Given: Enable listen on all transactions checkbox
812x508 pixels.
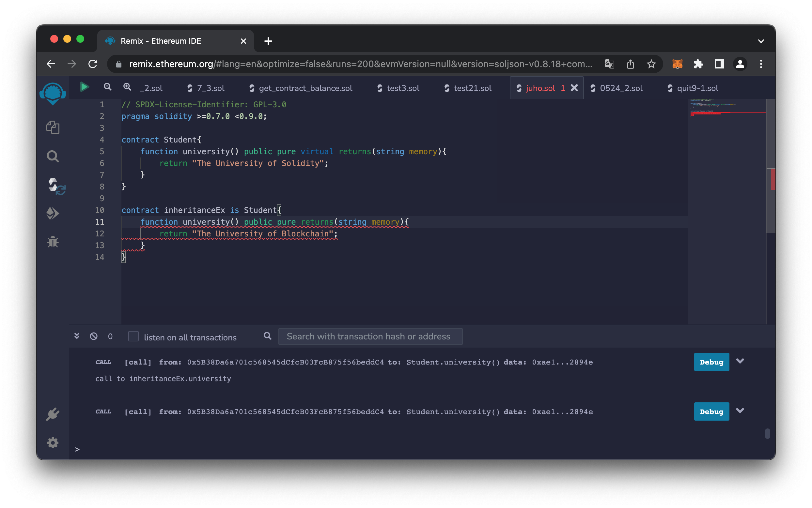Looking at the screenshot, I should click(133, 336).
